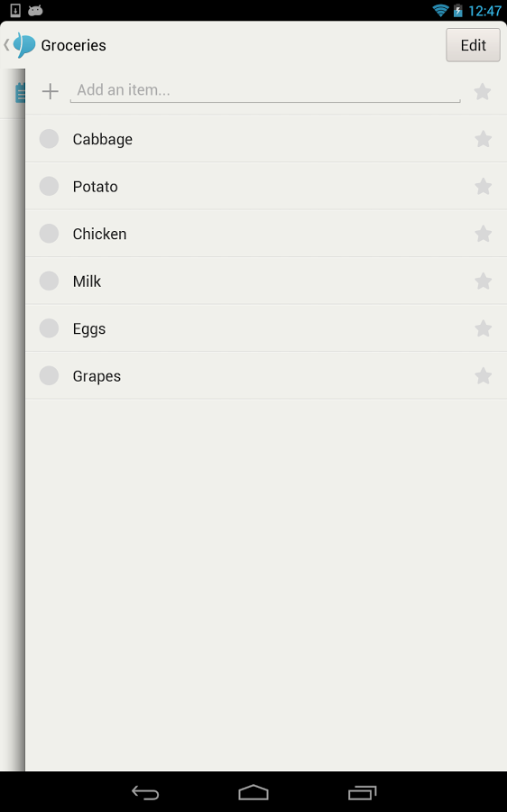
Task: Focus the Add an item field
Action: (x=265, y=90)
